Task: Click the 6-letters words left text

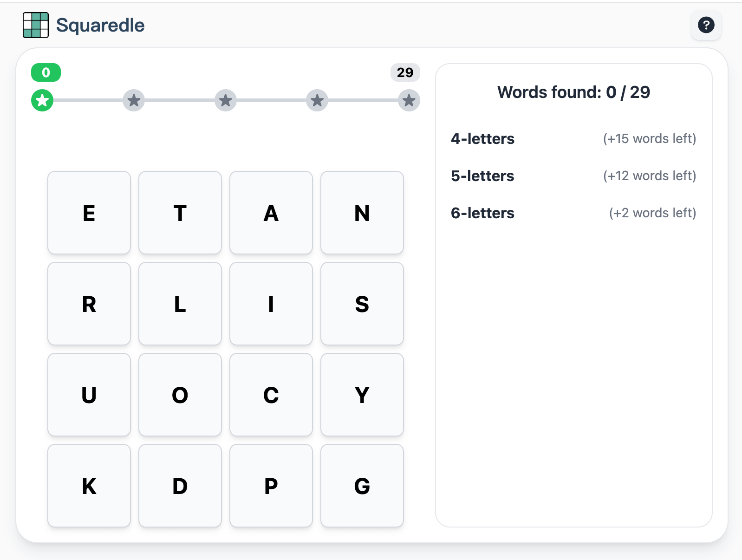Action: tap(652, 213)
